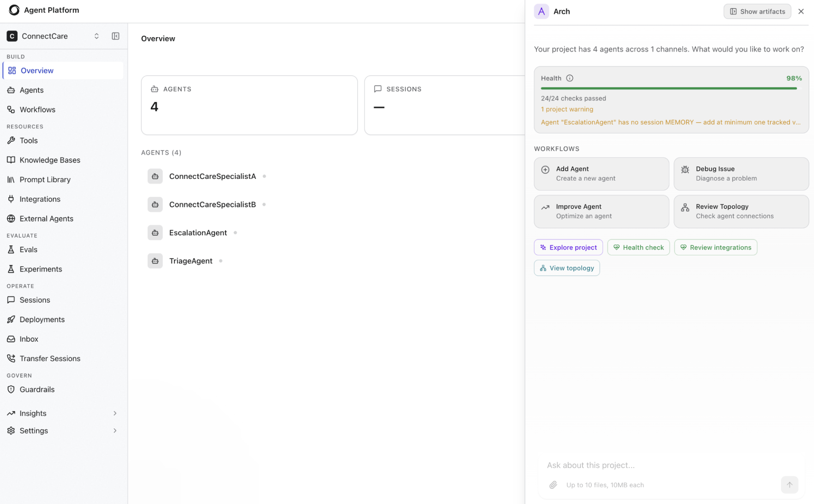Expand the Insights section chevron
This screenshot has width=814, height=504.
(x=115, y=413)
